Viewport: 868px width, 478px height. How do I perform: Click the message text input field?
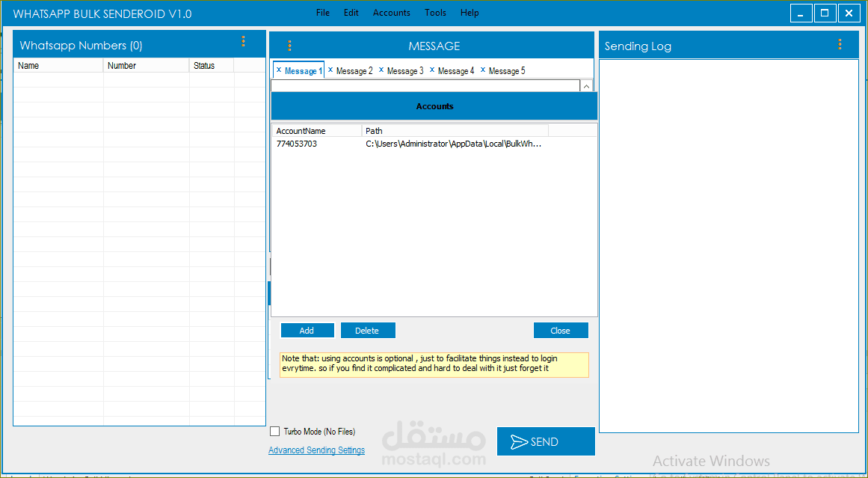click(x=425, y=86)
